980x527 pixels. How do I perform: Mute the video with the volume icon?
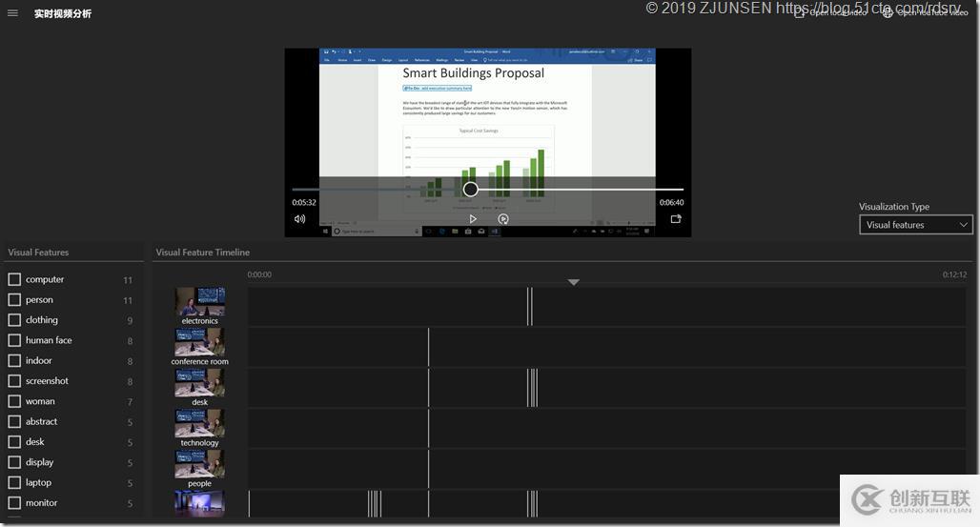coord(300,219)
